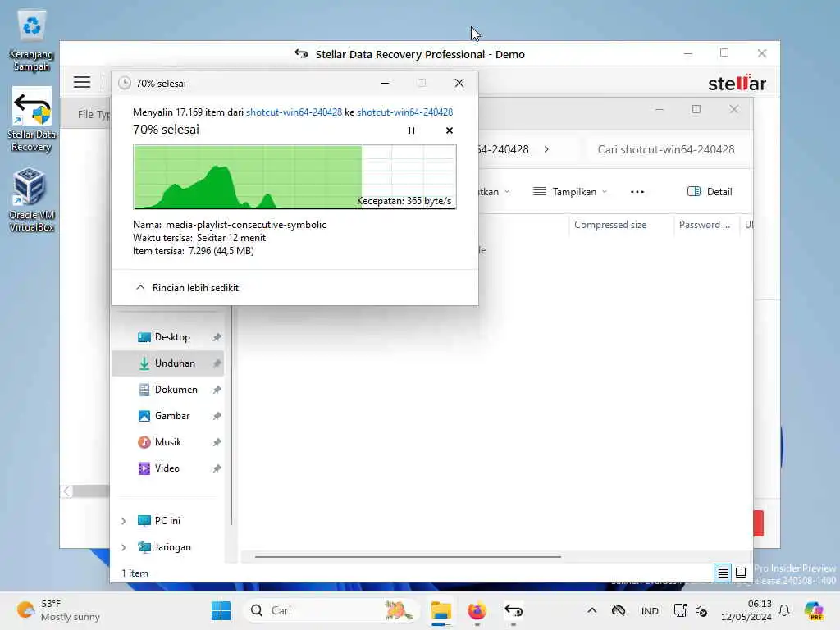
Task: Minimize the 70% selesai copy dialog
Action: [x=385, y=83]
